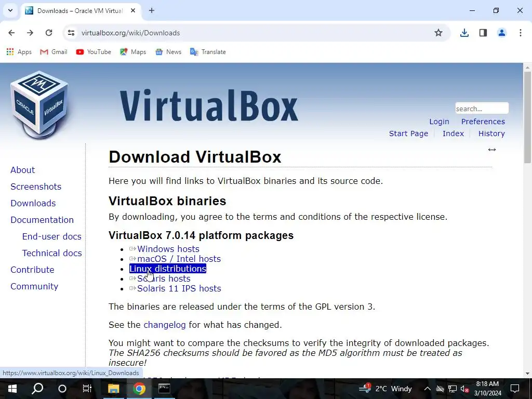Open Cortana circle on taskbar
The image size is (532, 399).
tap(62, 389)
